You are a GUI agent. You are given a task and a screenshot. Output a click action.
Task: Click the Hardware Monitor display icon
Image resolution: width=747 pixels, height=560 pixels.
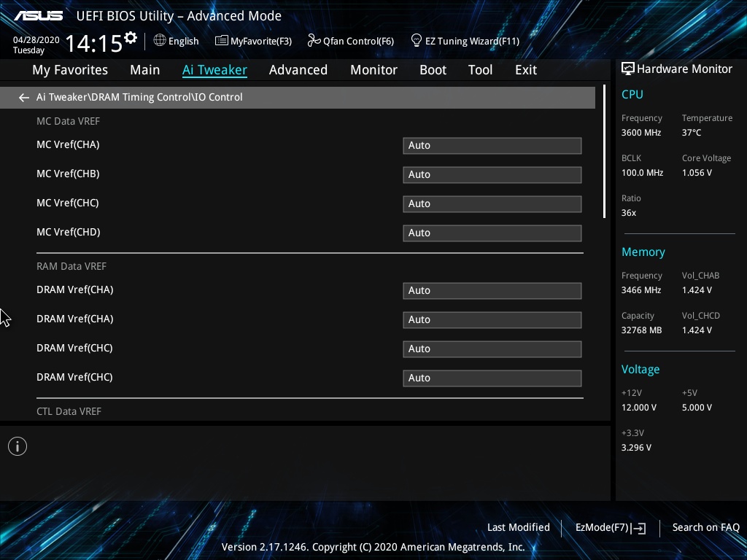pyautogui.click(x=628, y=69)
